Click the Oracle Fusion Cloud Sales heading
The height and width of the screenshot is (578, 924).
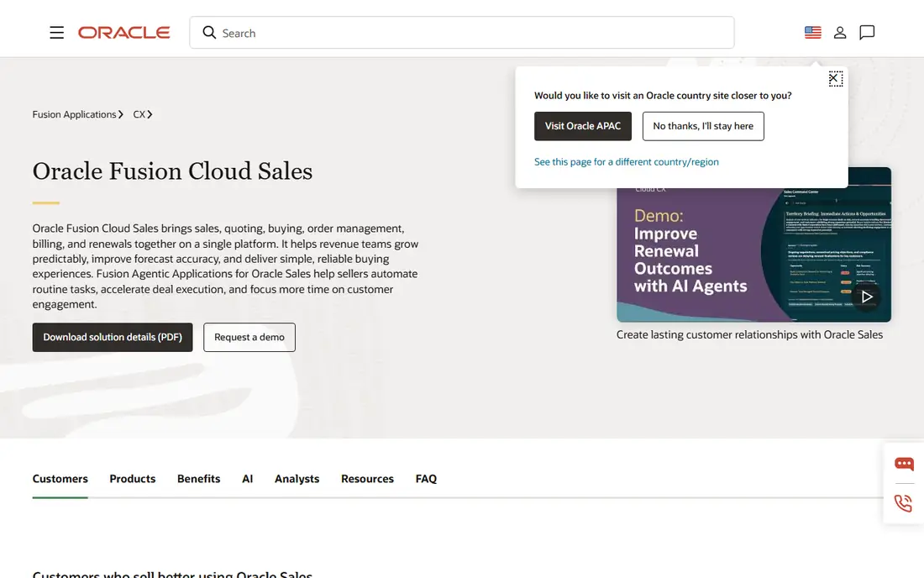pyautogui.click(x=173, y=171)
